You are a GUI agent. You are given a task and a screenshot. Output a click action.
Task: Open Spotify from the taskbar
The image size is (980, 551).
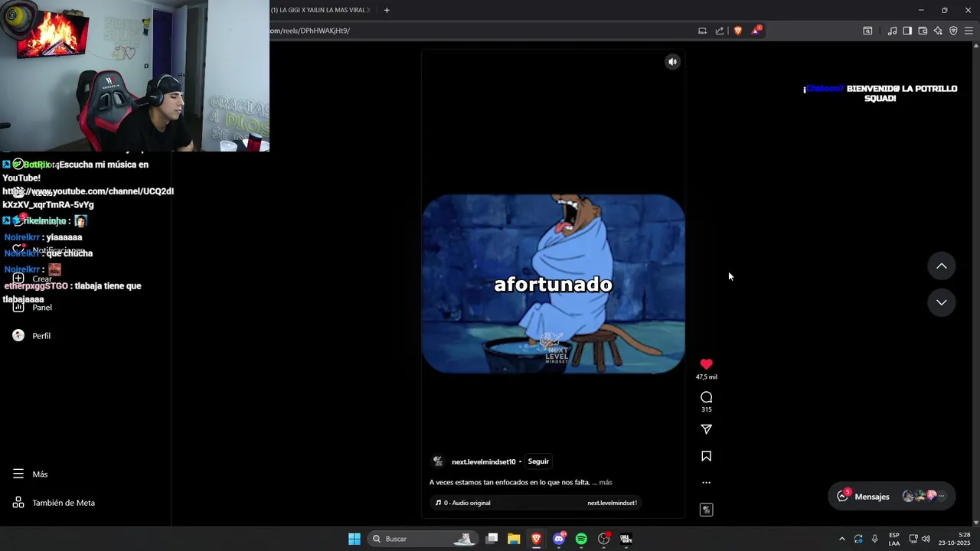click(x=581, y=539)
